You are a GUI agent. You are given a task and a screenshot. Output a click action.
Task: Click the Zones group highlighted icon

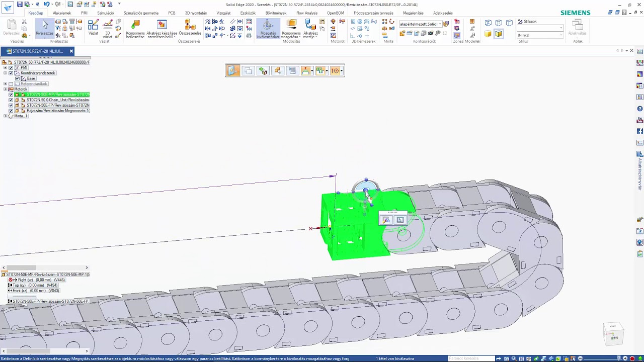click(x=457, y=35)
